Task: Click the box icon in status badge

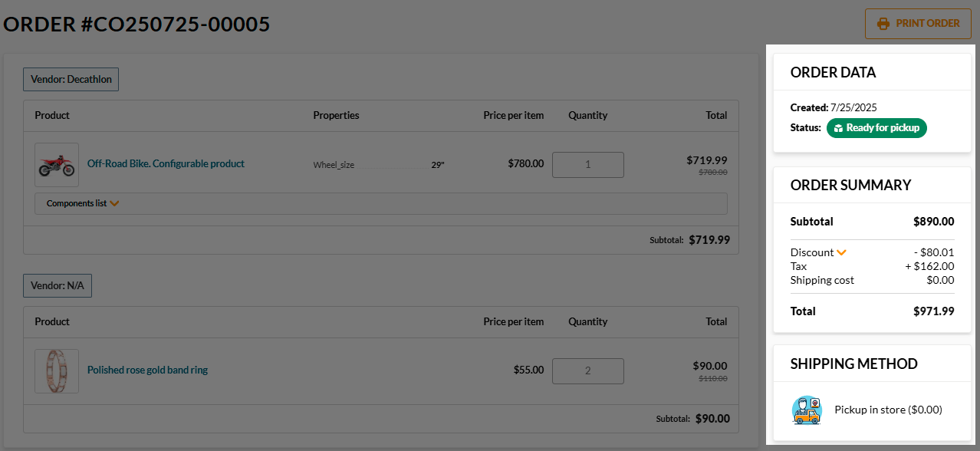Action: coord(839,128)
